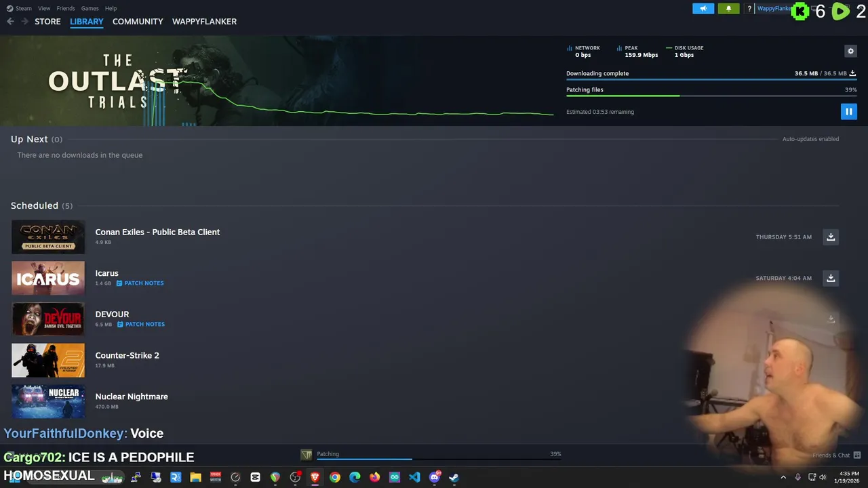Click the download icon beside 36.5 MB
Image resolution: width=868 pixels, height=488 pixels.
coord(852,73)
